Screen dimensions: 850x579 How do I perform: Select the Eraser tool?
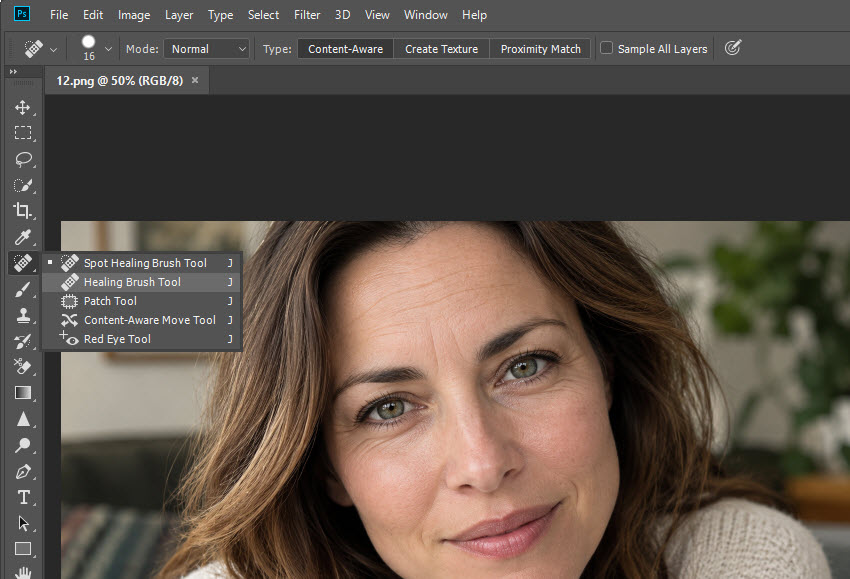[x=23, y=367]
